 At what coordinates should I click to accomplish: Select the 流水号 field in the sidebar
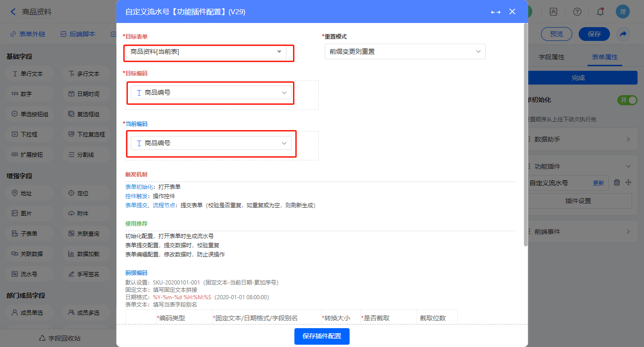[x=29, y=274]
